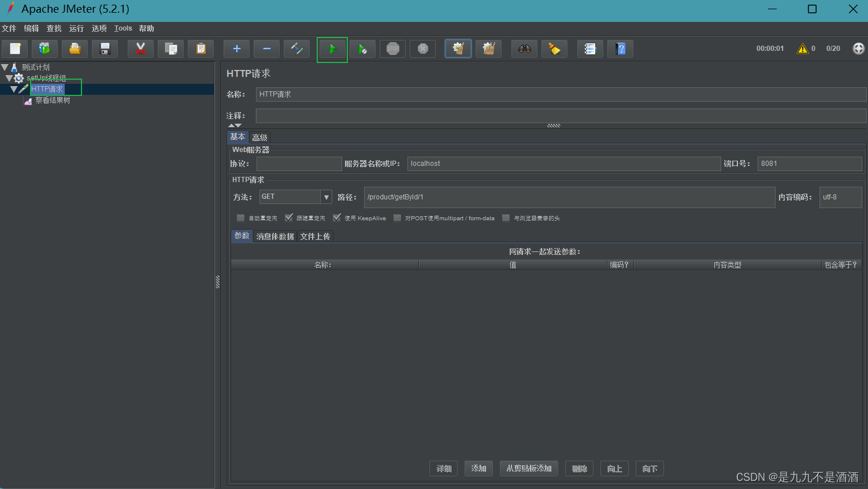The height and width of the screenshot is (489, 868).
Task: Click the Search binoculars icon
Action: pos(525,49)
